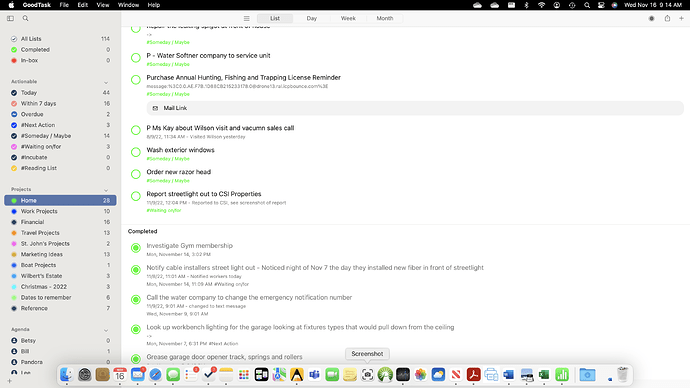Screen dimensions: 690x388
Task: Open Excel in the dock
Action: point(544,375)
